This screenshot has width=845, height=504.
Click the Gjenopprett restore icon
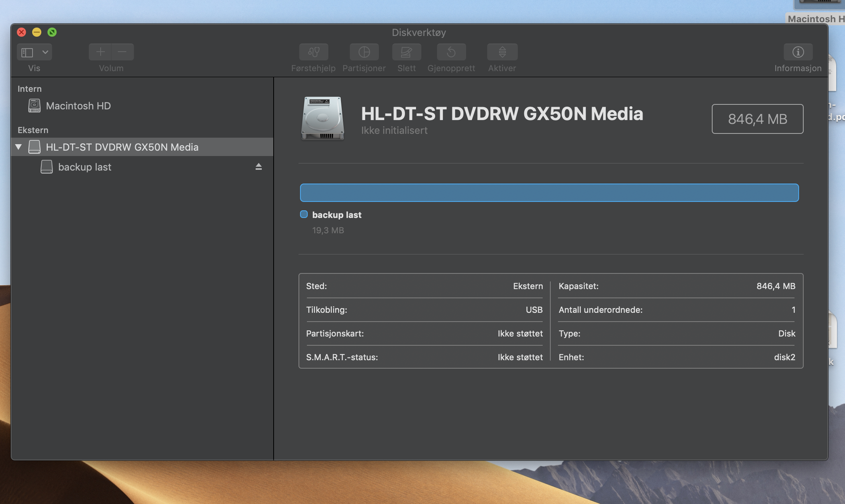(x=451, y=52)
